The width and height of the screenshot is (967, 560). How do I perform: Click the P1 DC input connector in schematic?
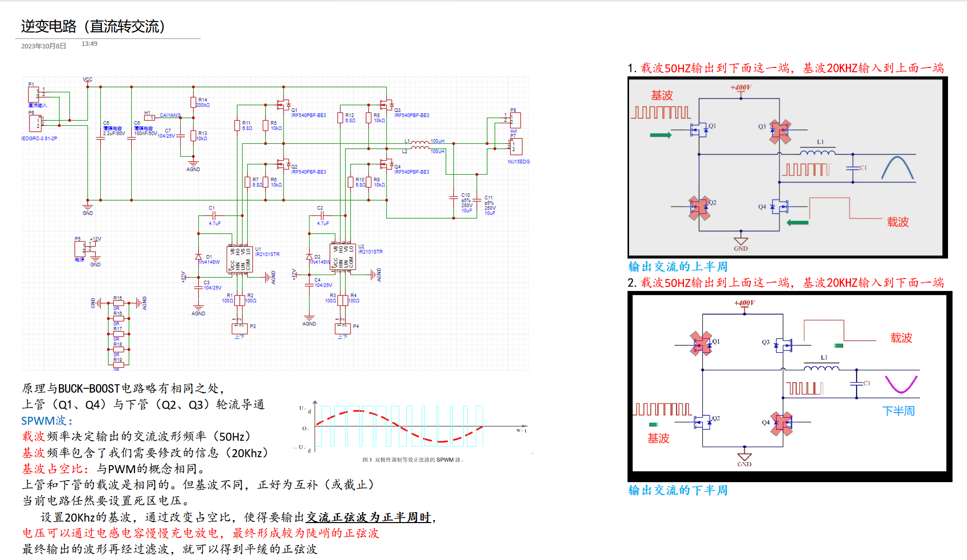[x=33, y=94]
